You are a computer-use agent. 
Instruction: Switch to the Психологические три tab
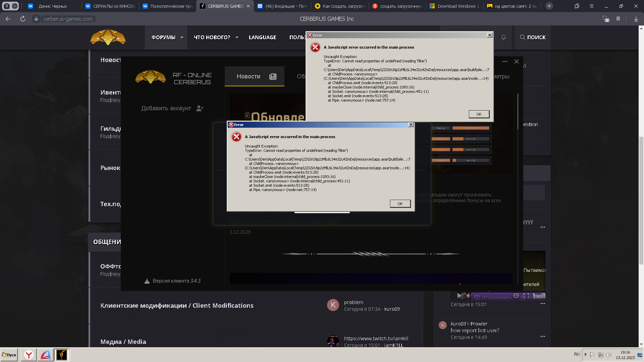pos(168,6)
